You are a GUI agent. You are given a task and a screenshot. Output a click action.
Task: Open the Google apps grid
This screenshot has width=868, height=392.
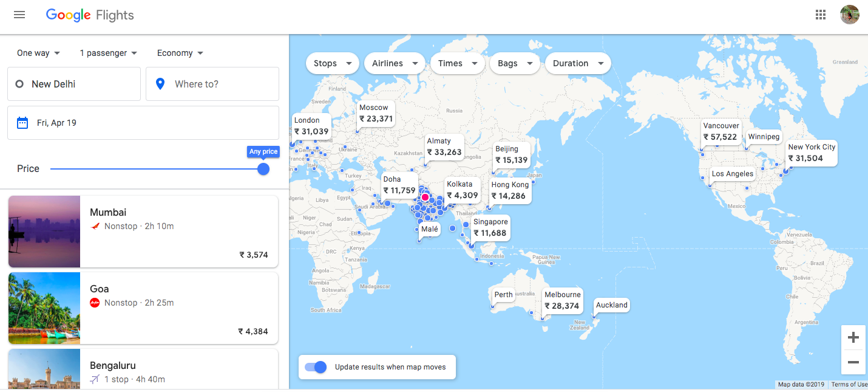[821, 15]
